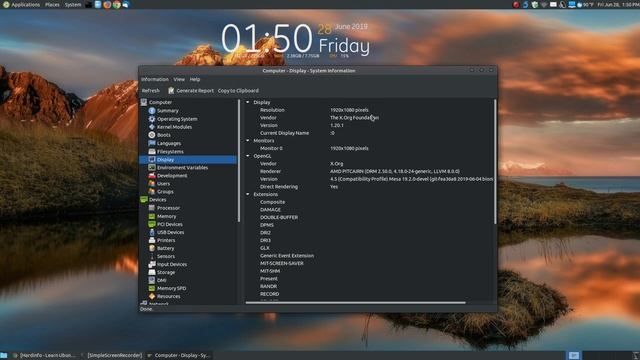Open the Summary section icon
The image size is (640, 360).
[152, 111]
